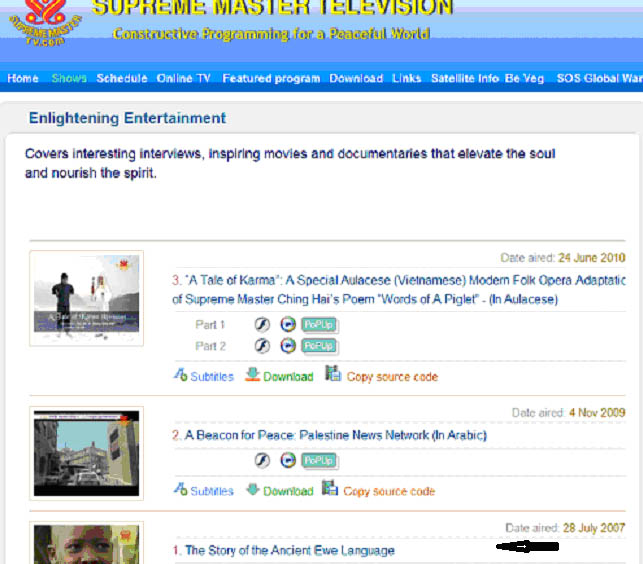
Task: Open Ancient Ewe Language video thumbnail
Action: click(x=87, y=543)
